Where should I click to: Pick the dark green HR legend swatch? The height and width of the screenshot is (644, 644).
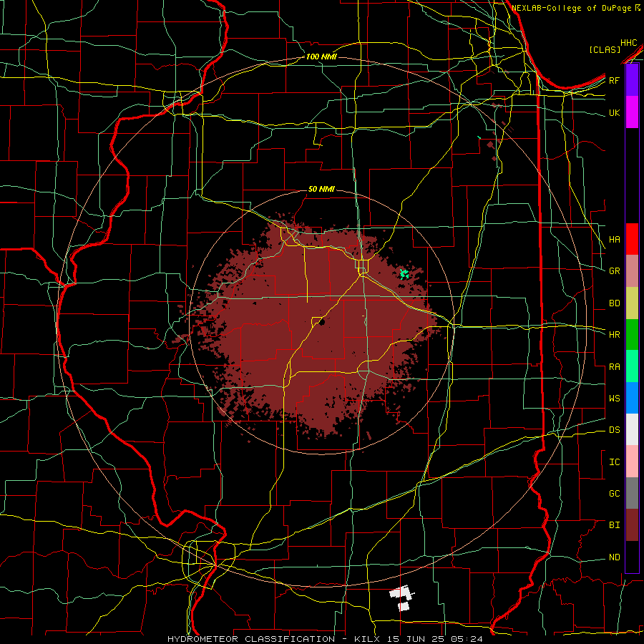[632, 334]
